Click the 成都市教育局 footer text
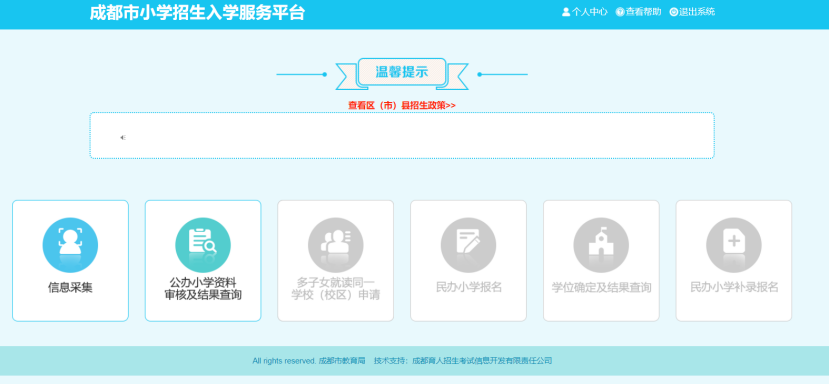This screenshot has height=385, width=829. pos(342,361)
